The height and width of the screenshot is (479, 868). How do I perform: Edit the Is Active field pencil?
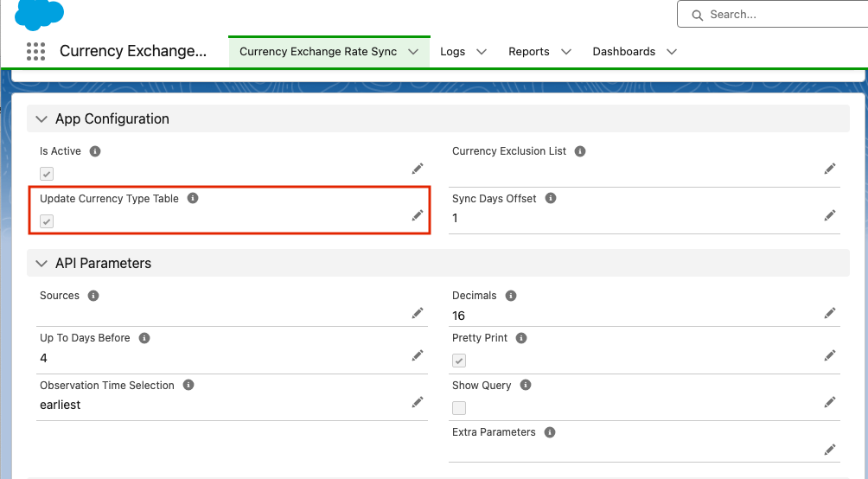[x=418, y=169]
